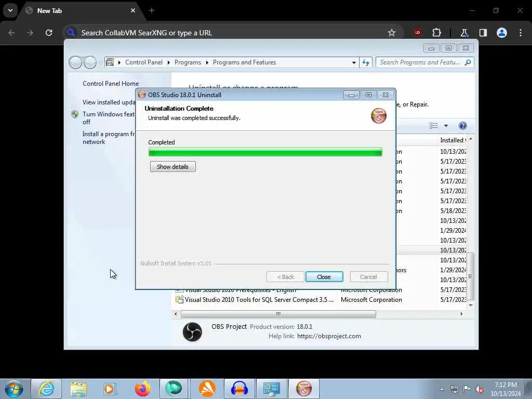Viewport: 532px width, 399px height.
Task: Open a new Chrome tab with plus
Action: [152, 10]
